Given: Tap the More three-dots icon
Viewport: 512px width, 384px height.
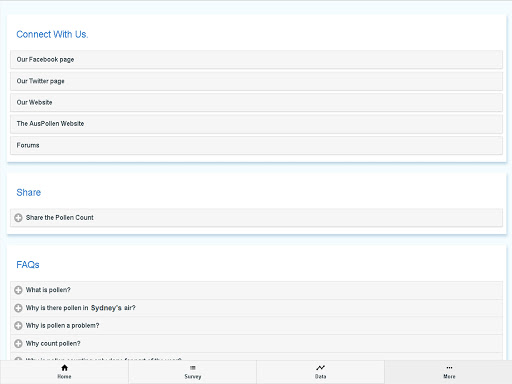Looking at the screenshot, I should coord(449,368).
